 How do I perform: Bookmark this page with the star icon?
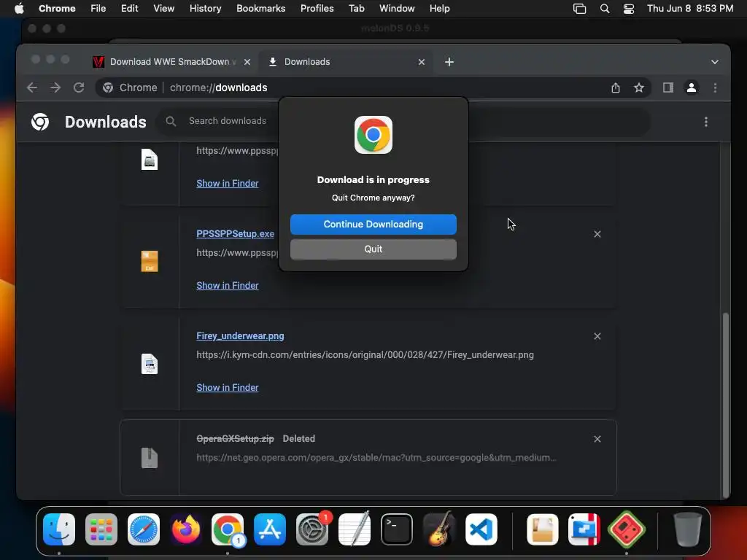click(x=639, y=87)
